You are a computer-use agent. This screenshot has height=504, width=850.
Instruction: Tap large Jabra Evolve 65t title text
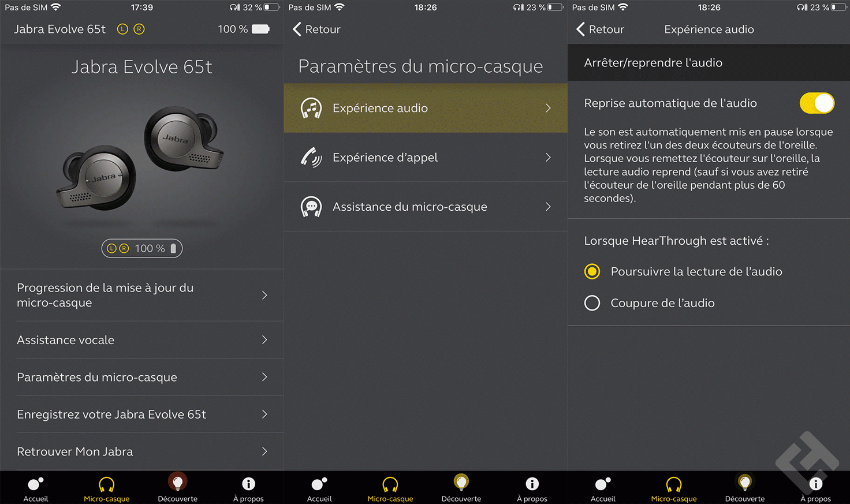142,67
